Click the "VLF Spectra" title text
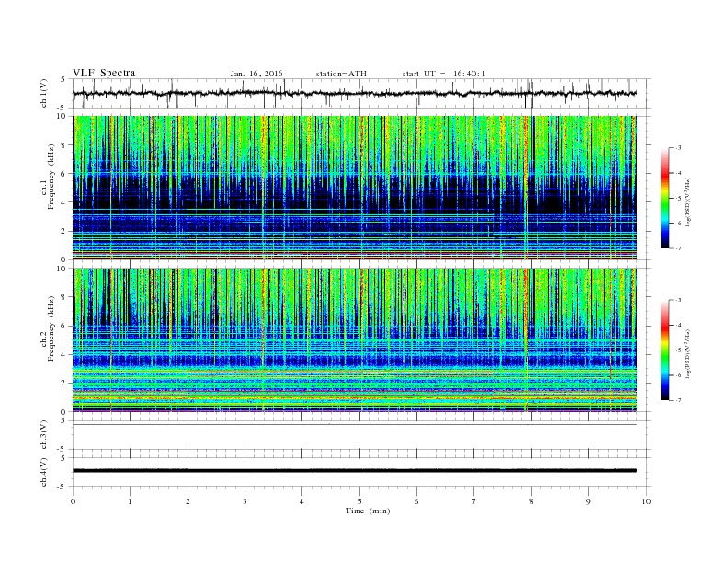Viewport: 728px width, 563px height. coord(104,73)
